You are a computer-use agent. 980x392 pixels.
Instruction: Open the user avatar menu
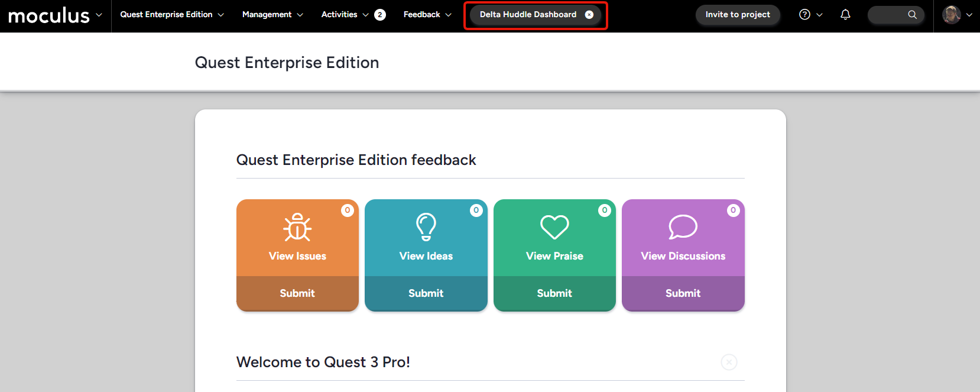click(x=952, y=15)
